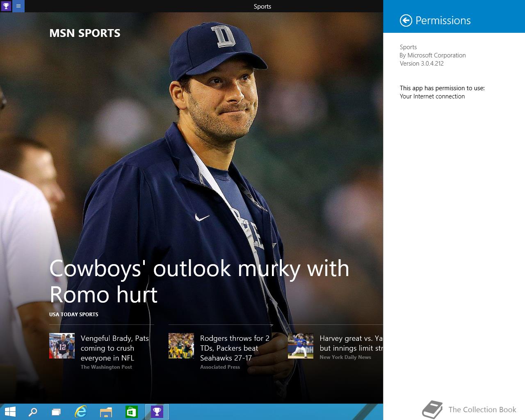Click the Sports title in title bar
Image resolution: width=525 pixels, height=420 pixels.
(x=262, y=6)
